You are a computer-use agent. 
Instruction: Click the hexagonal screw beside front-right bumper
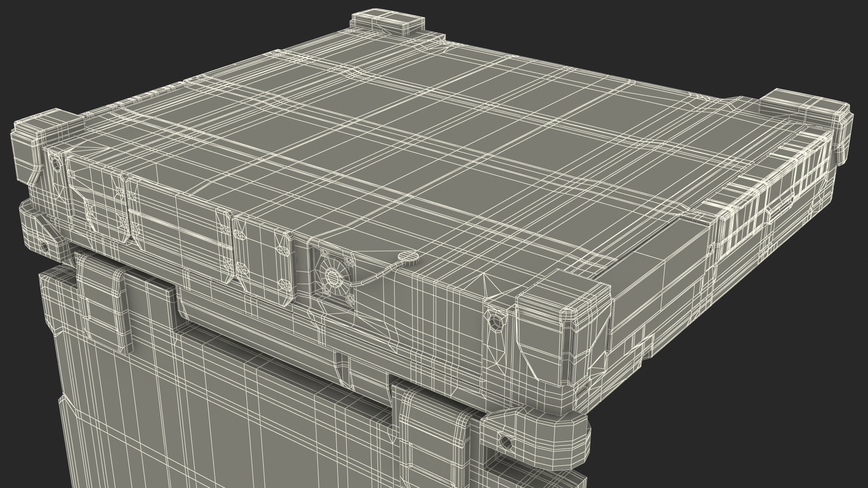(x=496, y=322)
